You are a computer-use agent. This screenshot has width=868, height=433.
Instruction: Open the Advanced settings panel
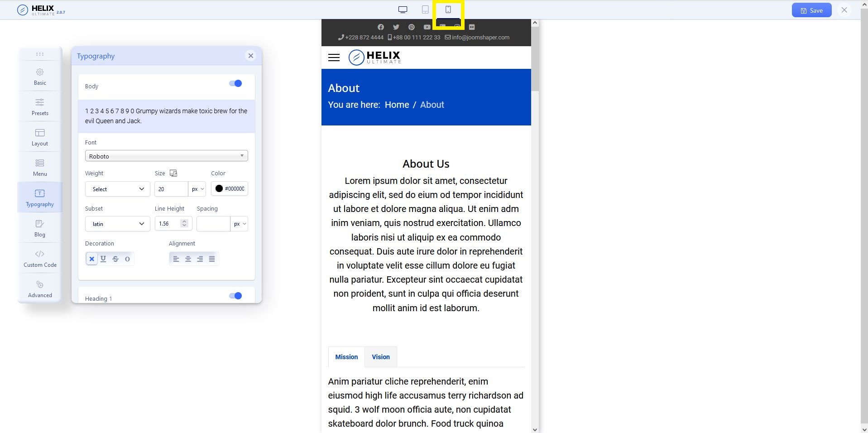[39, 288]
